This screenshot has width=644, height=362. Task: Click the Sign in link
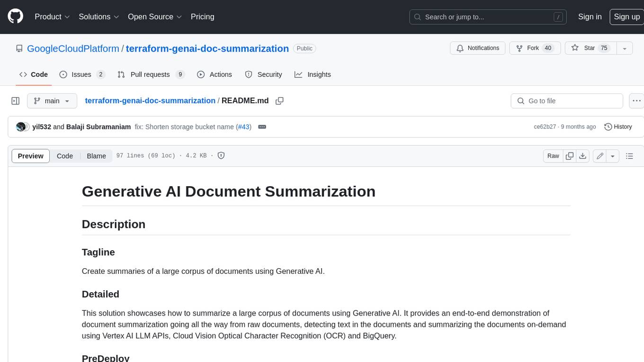tap(590, 17)
